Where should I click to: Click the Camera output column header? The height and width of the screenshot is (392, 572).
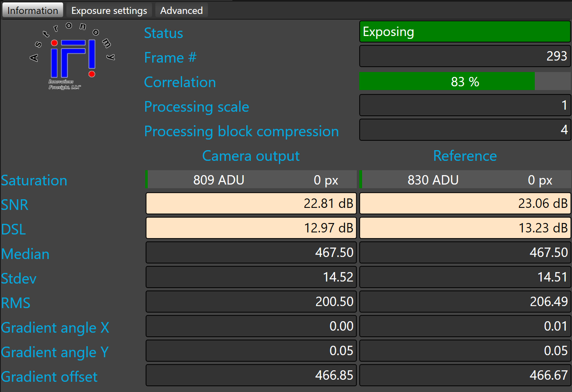click(251, 156)
